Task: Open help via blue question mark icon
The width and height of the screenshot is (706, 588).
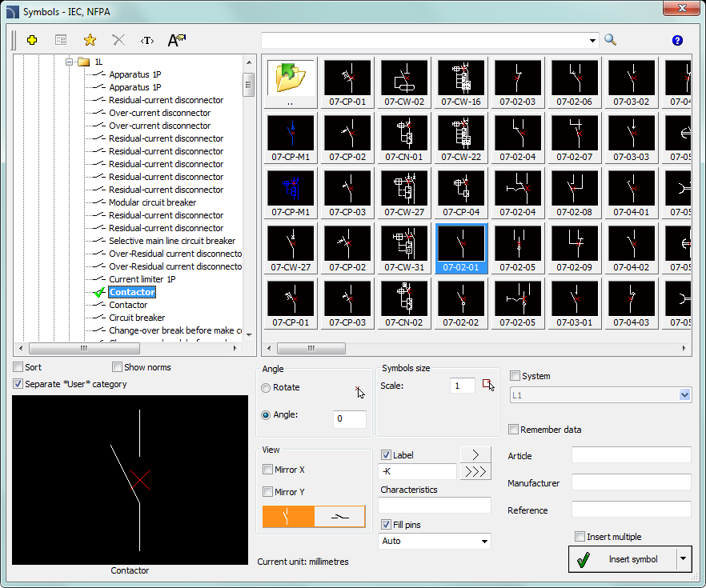Action: [677, 40]
